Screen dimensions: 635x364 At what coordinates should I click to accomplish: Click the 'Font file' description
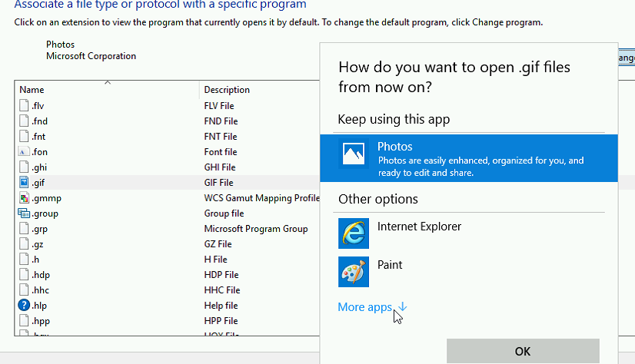pyautogui.click(x=221, y=152)
